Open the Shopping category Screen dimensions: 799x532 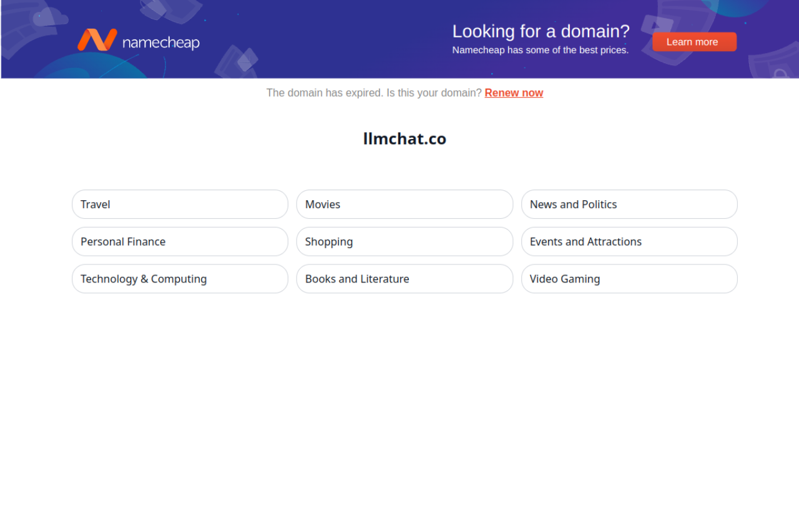[x=404, y=241]
